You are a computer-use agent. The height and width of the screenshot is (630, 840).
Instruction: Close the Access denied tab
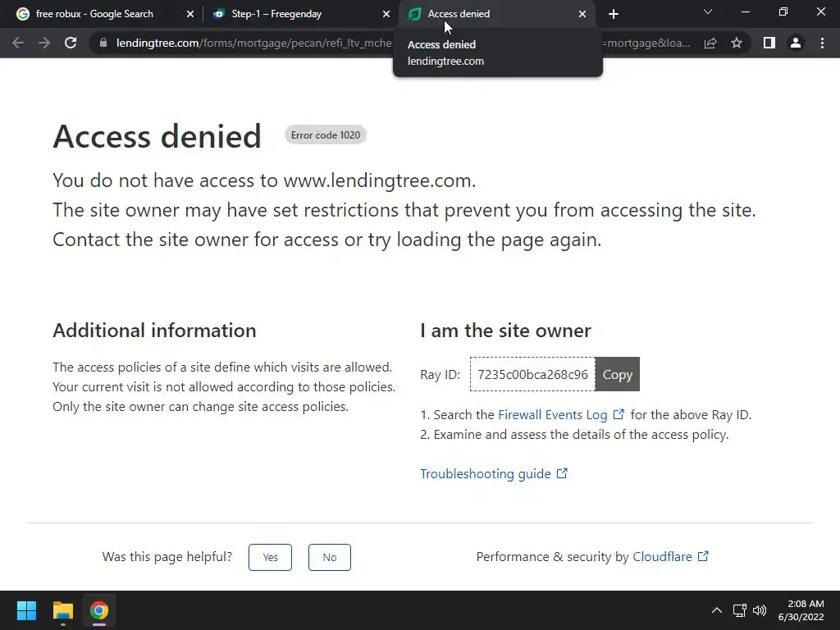pyautogui.click(x=582, y=14)
